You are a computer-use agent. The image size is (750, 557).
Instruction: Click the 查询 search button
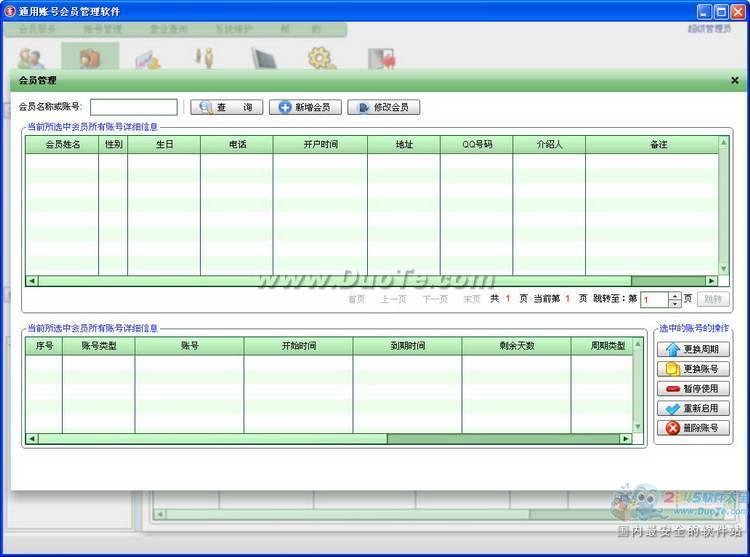[227, 107]
